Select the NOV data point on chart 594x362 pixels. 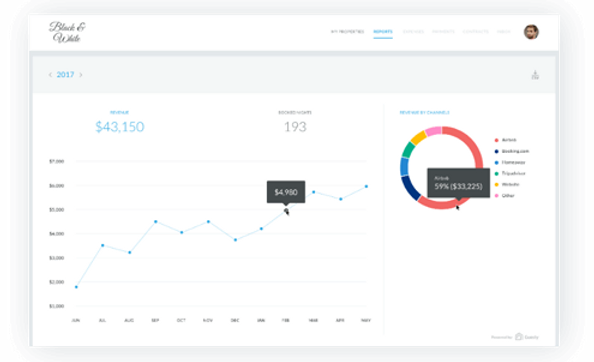(208, 222)
